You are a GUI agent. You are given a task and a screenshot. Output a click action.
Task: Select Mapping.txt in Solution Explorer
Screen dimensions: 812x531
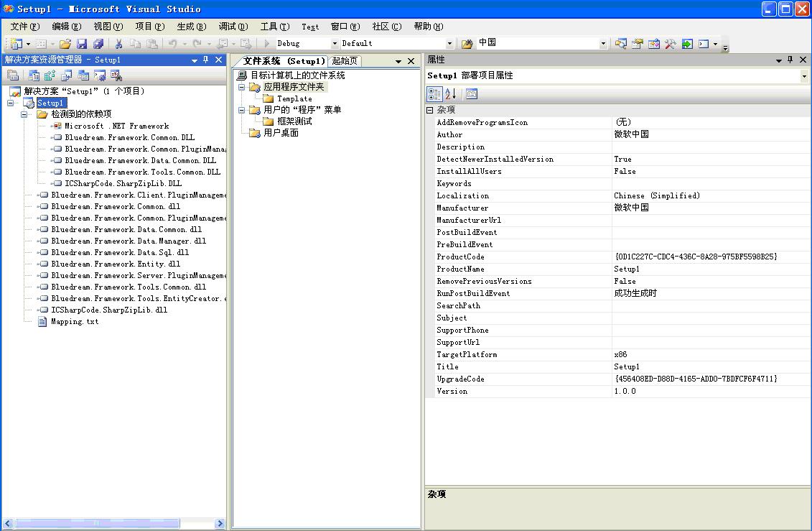75,322
